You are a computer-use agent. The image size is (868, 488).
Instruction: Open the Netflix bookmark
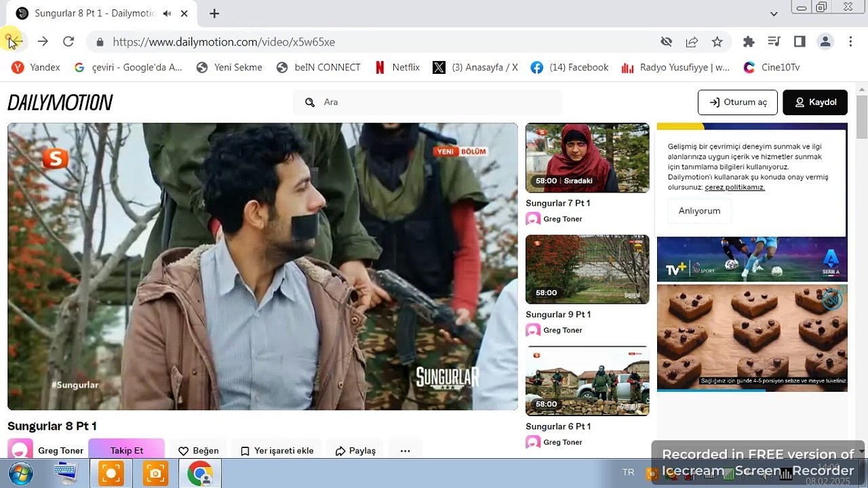(x=397, y=67)
